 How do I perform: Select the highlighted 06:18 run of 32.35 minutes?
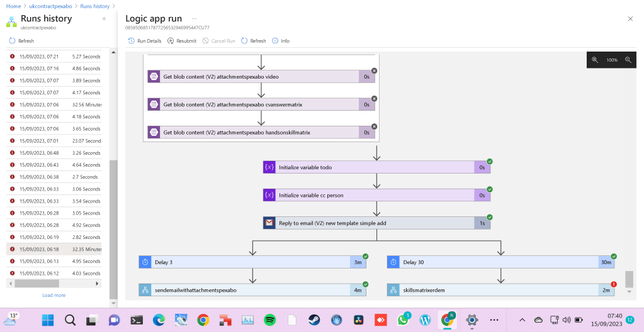click(54, 249)
